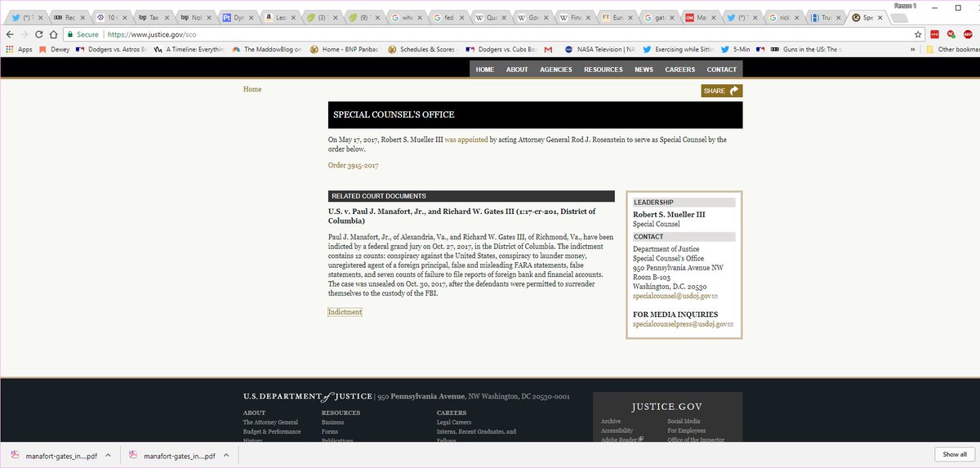Open the Order 3915-2017 link
980x468 pixels.
[353, 166]
